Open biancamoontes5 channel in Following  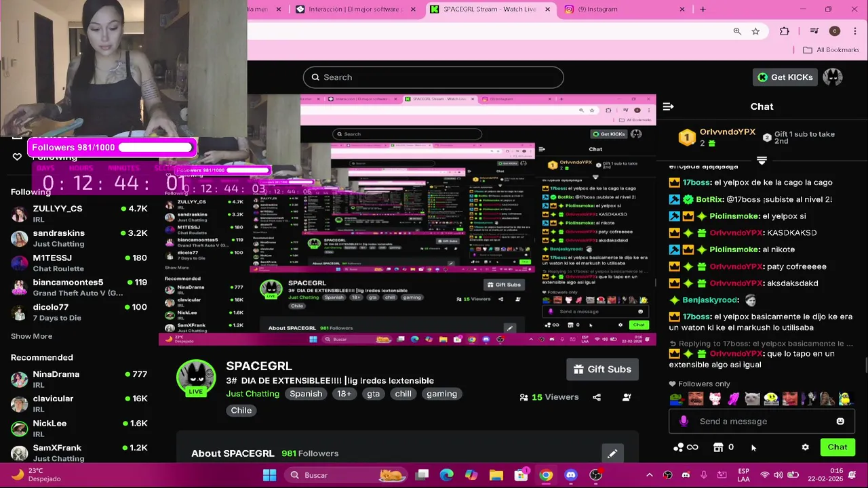(x=79, y=287)
